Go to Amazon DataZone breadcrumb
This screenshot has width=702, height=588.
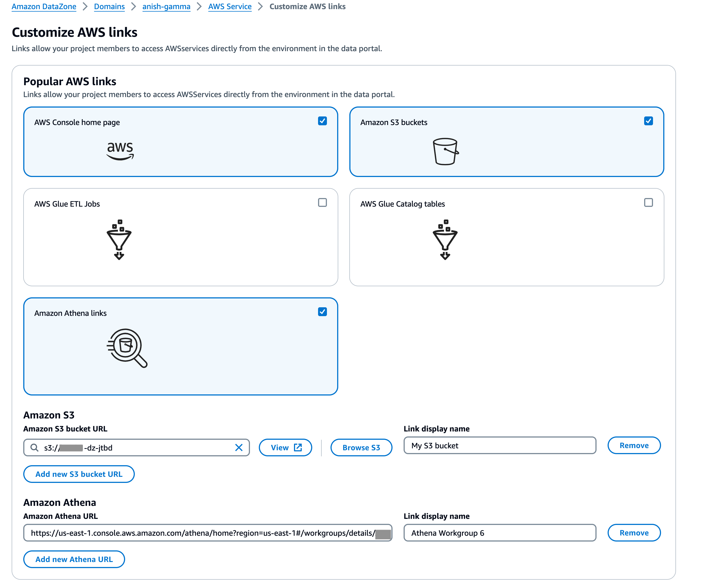click(x=44, y=7)
